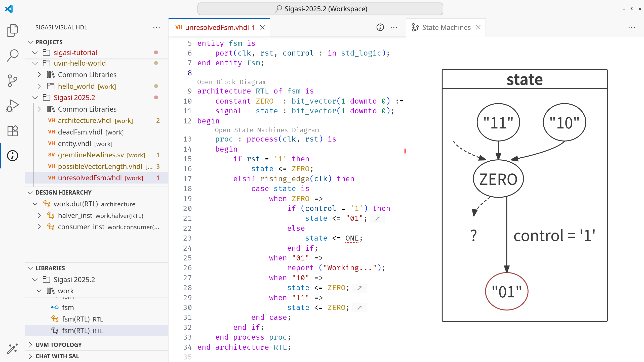
Task: Select Sigasi 2025.2 in Libraries
Action: click(97, 280)
